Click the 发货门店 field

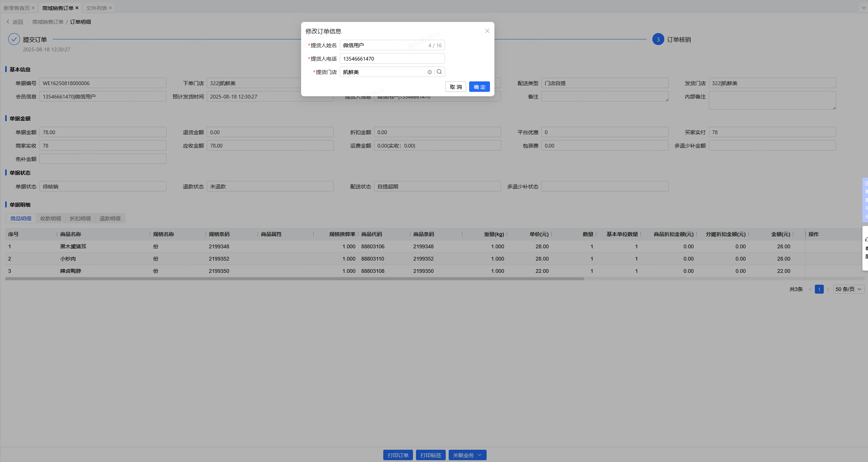click(772, 83)
